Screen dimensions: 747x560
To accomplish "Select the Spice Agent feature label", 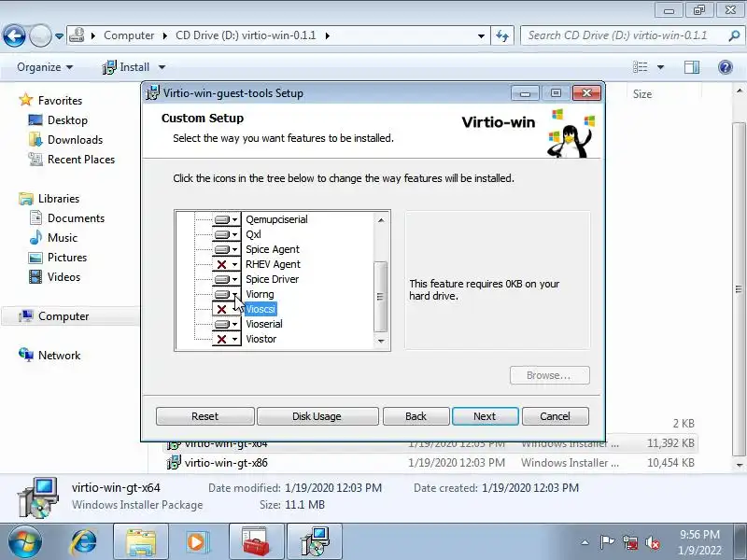I will point(272,249).
